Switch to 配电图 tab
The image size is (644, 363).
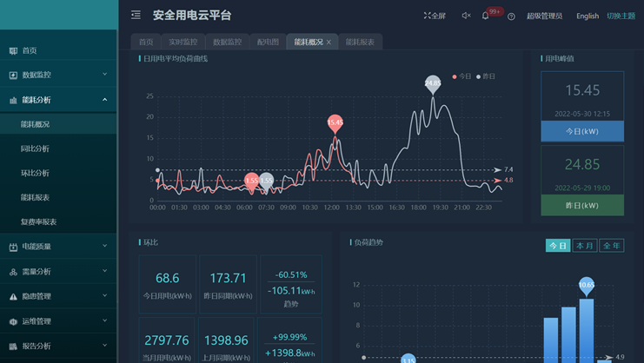coord(268,42)
